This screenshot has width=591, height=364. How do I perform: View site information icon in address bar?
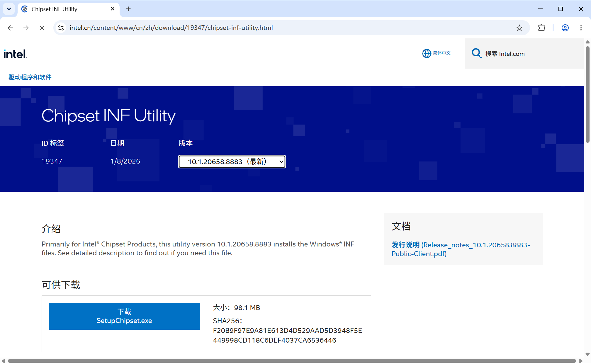(x=61, y=28)
